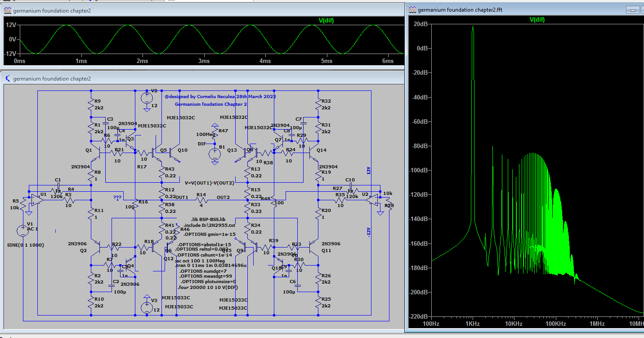Click the 'SINE(0 1 1000)' source value

(x=26, y=245)
